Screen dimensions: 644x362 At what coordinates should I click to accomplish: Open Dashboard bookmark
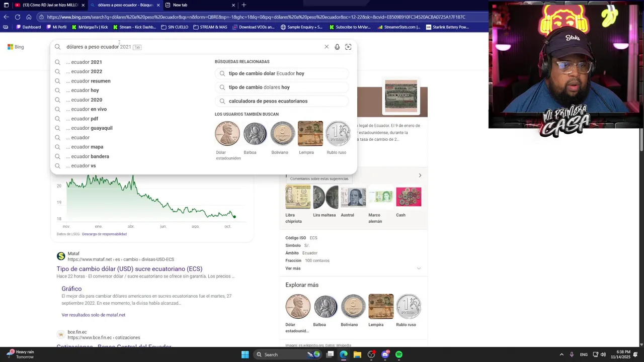(28, 27)
